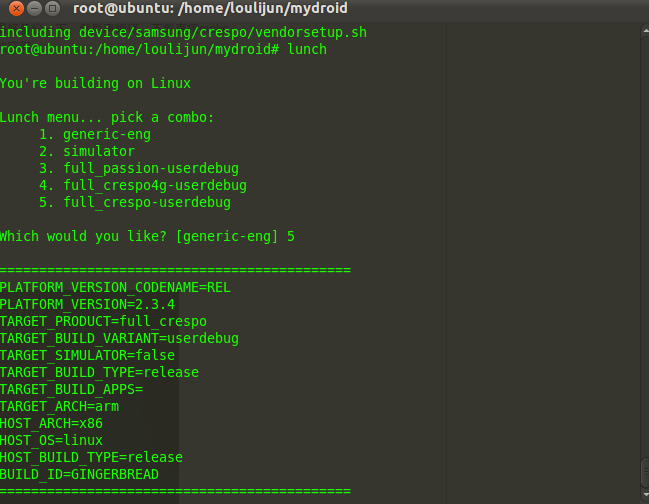Screen dimensions: 649x504
Task: Click the HOST_OS=linux line
Action: (x=51, y=440)
